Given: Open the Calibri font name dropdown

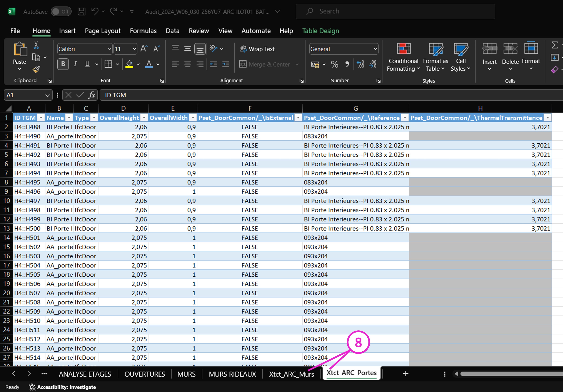Looking at the screenshot, I should [x=110, y=49].
